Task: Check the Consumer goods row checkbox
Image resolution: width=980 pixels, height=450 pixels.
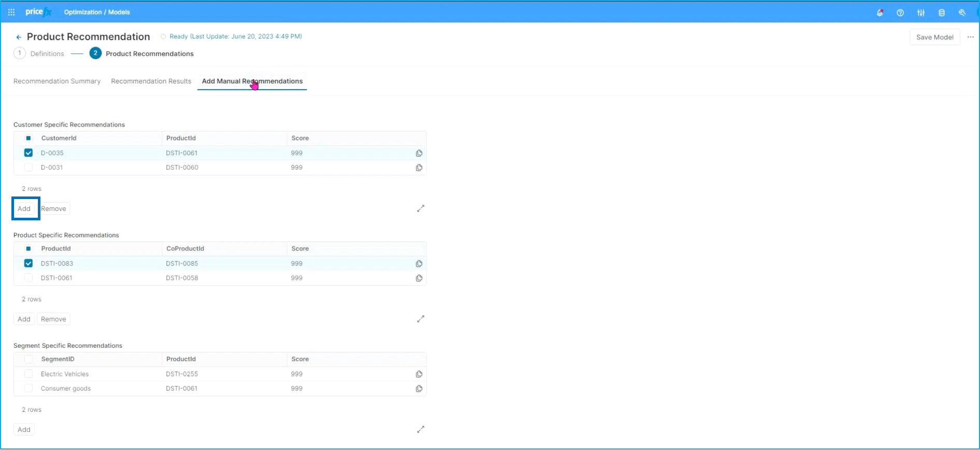Action: (x=29, y=388)
